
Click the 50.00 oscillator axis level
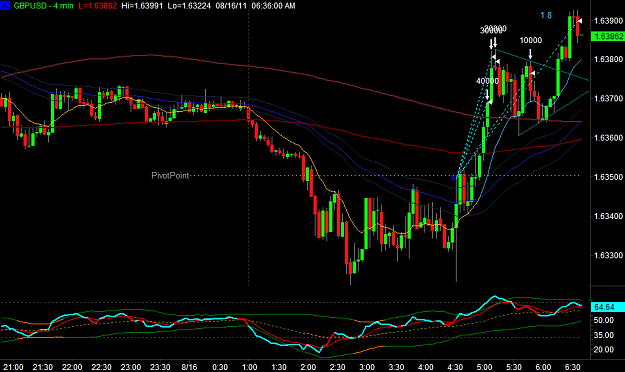point(603,320)
